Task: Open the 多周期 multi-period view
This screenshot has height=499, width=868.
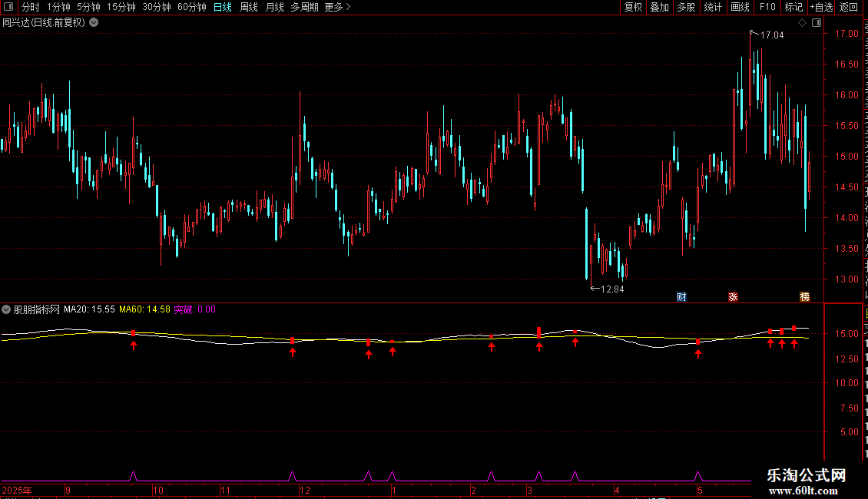Action: (x=304, y=7)
